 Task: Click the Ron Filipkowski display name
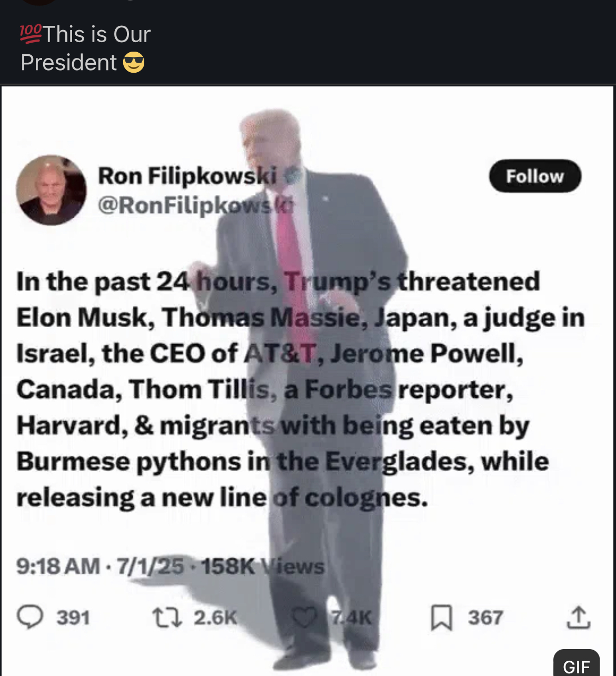tap(187, 176)
